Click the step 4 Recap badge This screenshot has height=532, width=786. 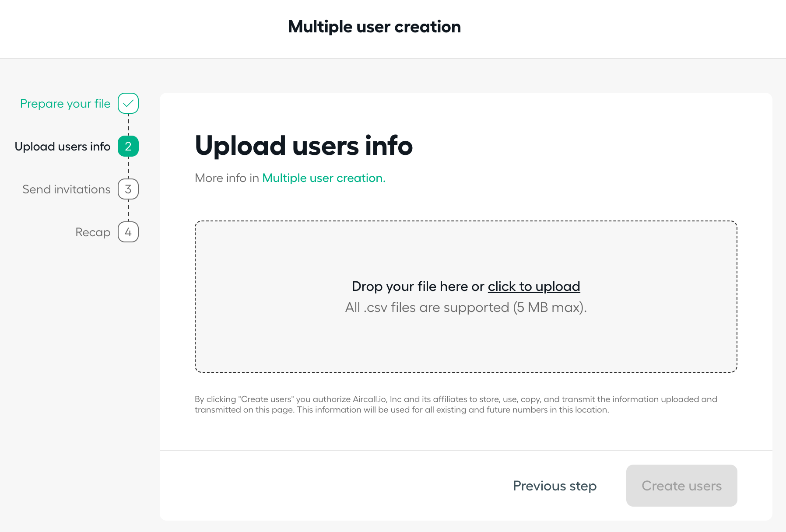(128, 232)
